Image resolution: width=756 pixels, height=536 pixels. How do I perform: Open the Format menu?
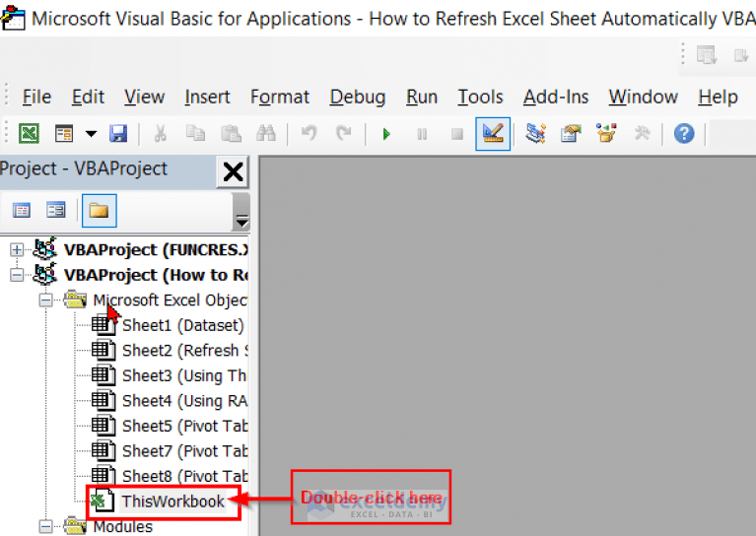(280, 97)
